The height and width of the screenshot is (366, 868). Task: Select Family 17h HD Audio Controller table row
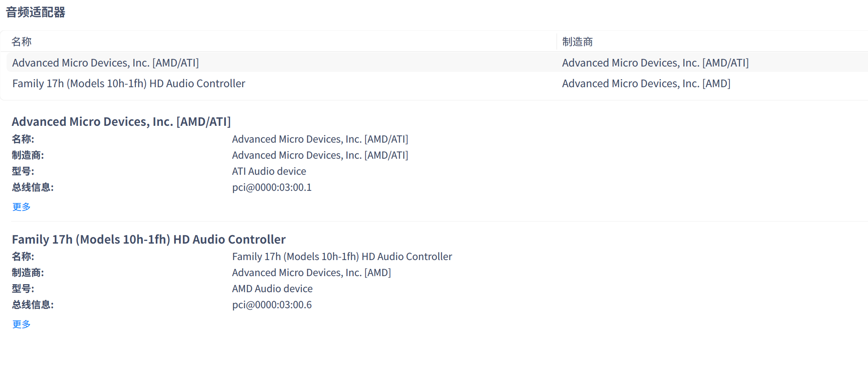[x=129, y=83]
